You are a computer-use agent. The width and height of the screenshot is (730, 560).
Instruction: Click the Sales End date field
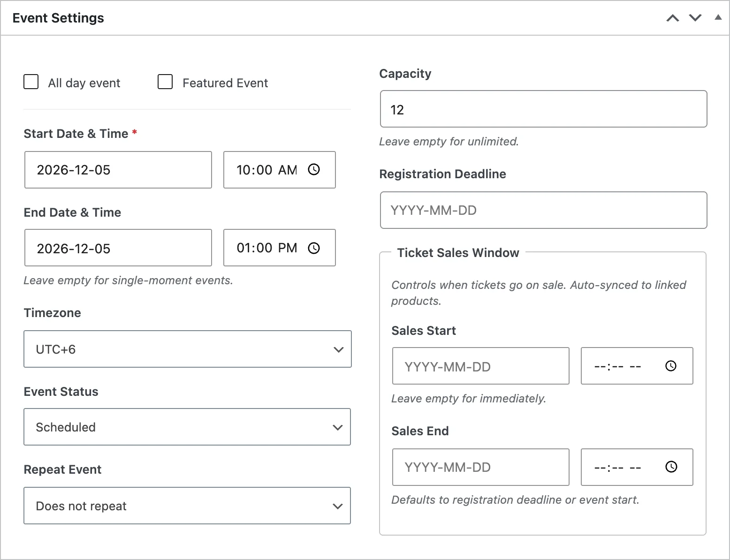(x=481, y=467)
